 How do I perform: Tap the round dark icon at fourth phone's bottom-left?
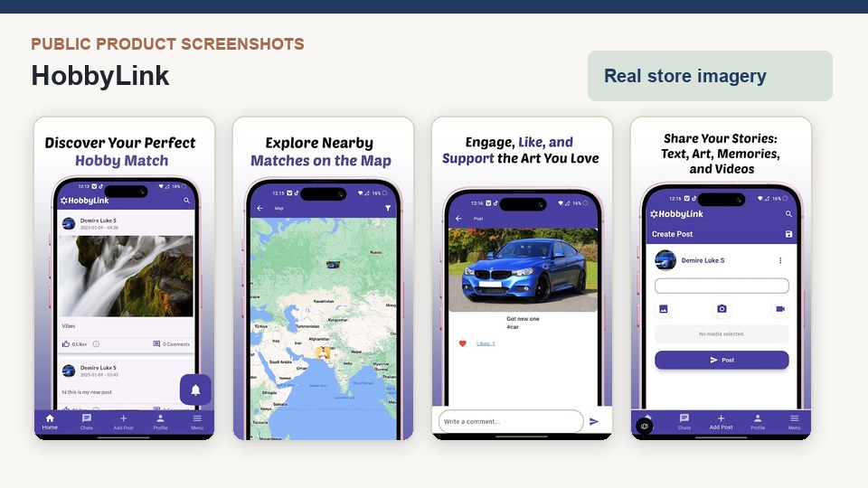(645, 426)
